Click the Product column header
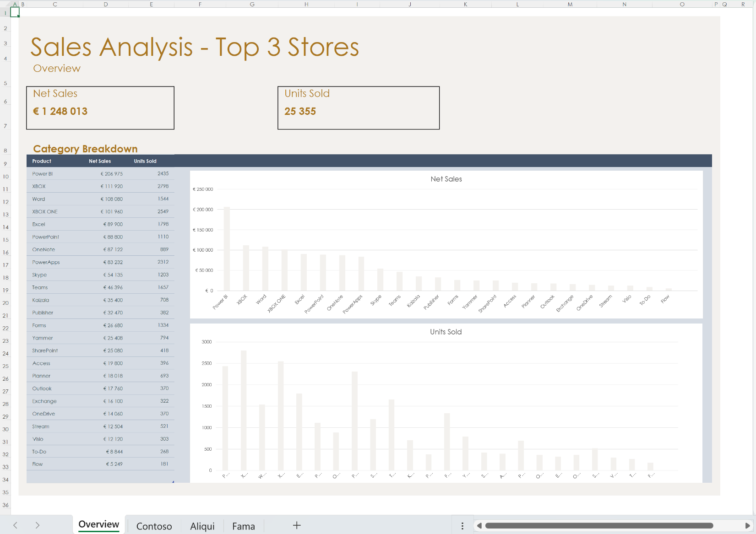The width and height of the screenshot is (756, 534). coord(42,161)
